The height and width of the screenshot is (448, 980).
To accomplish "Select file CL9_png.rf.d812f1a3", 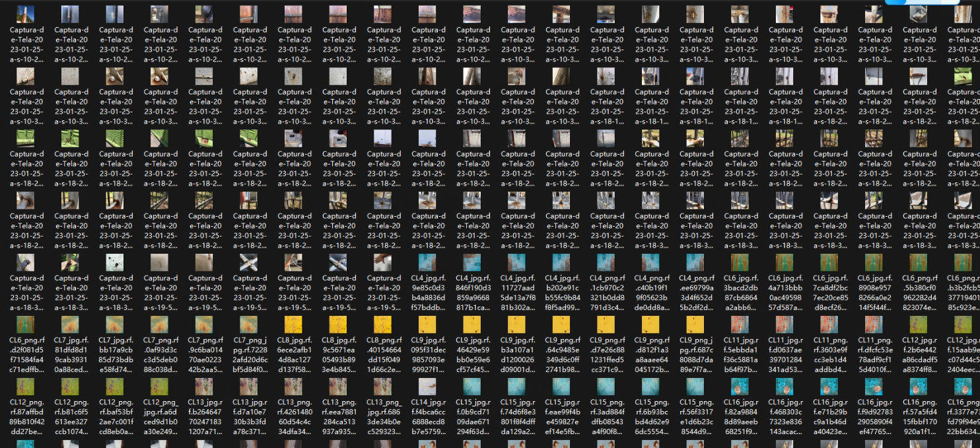I will tap(652, 324).
